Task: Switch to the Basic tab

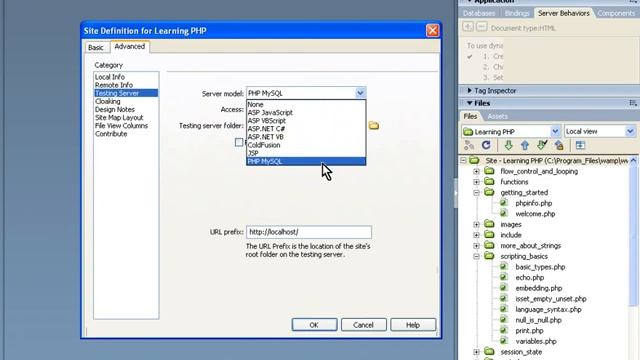Action: pyautogui.click(x=96, y=47)
